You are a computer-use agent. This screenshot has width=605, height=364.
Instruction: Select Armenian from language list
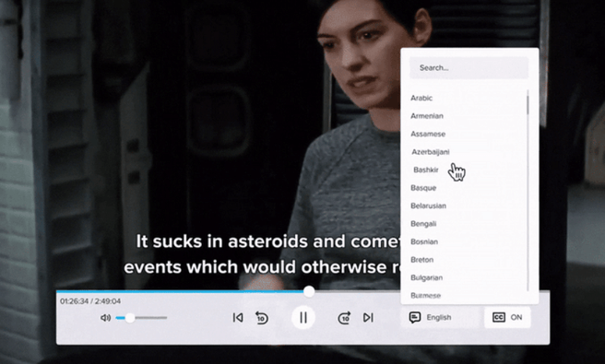click(427, 116)
